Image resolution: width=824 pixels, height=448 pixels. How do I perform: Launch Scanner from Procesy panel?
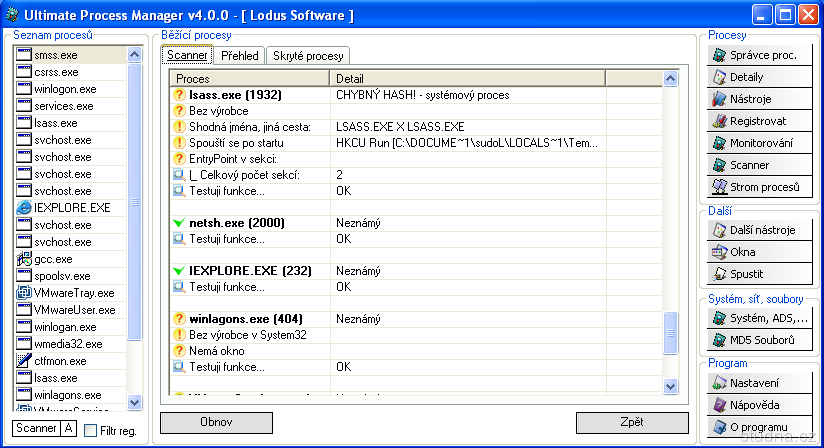point(759,165)
